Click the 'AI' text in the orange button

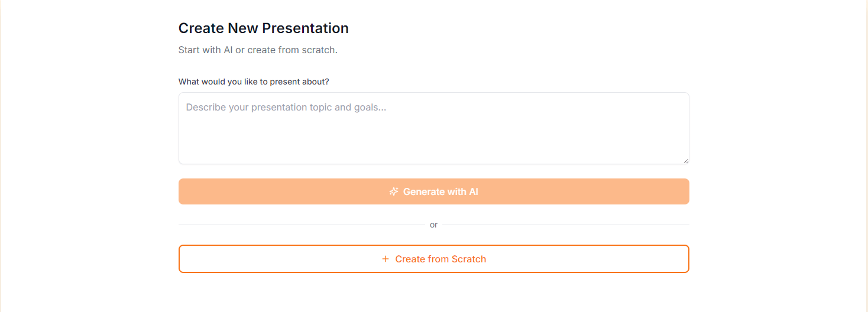473,191
